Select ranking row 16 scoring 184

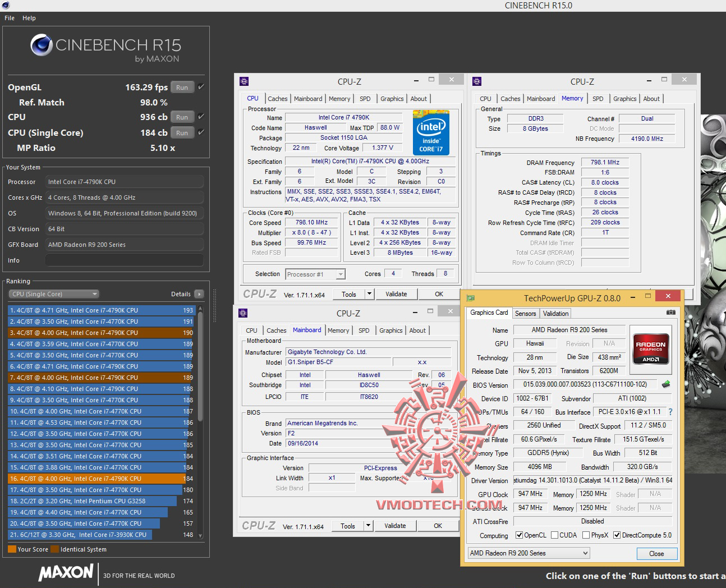(x=102, y=479)
